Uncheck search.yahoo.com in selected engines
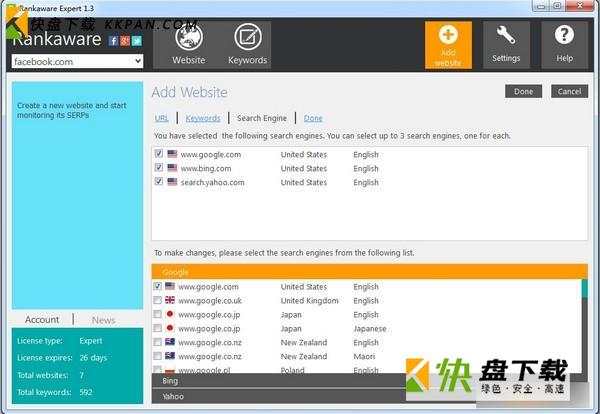Image resolution: width=600 pixels, height=414 pixels. (159, 181)
